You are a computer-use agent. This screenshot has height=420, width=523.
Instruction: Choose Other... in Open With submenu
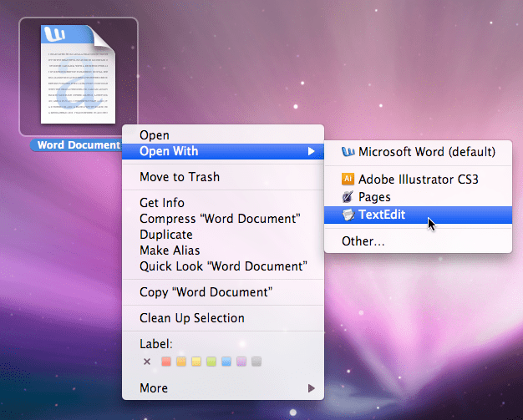pyautogui.click(x=418, y=241)
